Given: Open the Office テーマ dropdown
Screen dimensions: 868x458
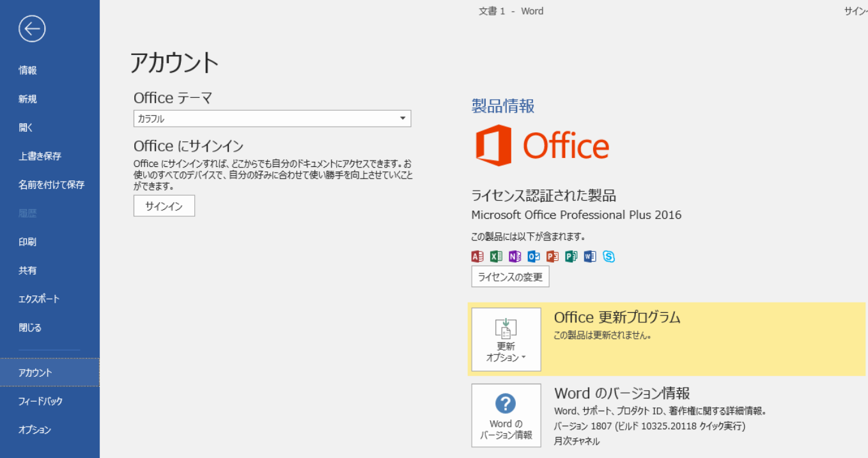Looking at the screenshot, I should point(272,119).
